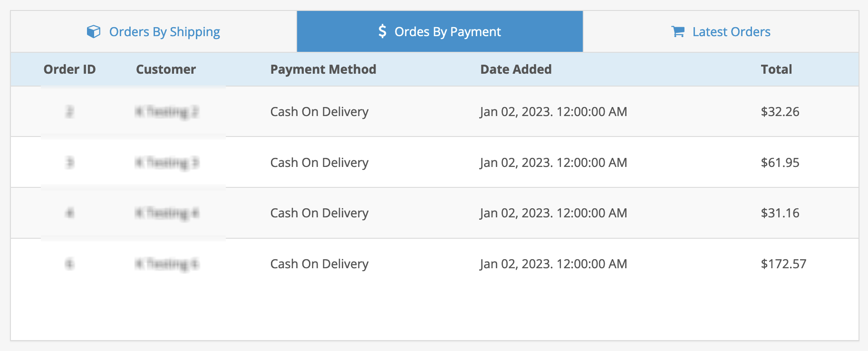Viewport: 868px width, 351px height.
Task: Click the shopping cart icon on Latest Orders tab
Action: click(x=677, y=31)
